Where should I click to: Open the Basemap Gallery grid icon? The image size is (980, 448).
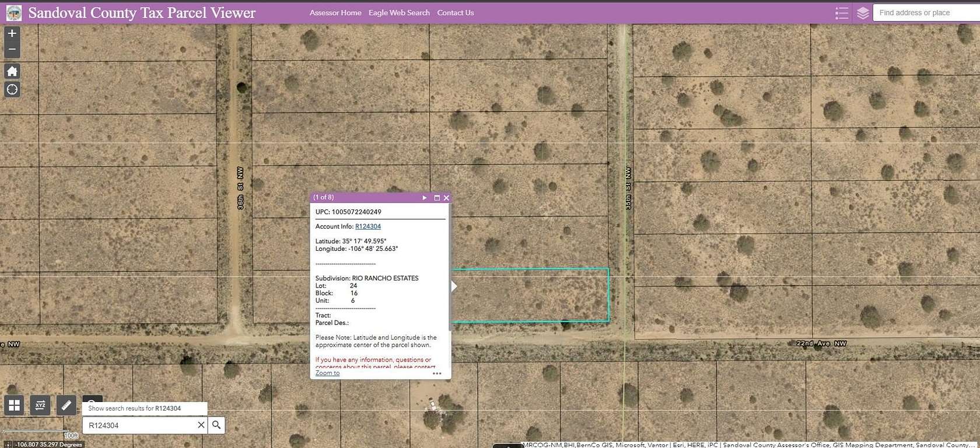coord(15,405)
